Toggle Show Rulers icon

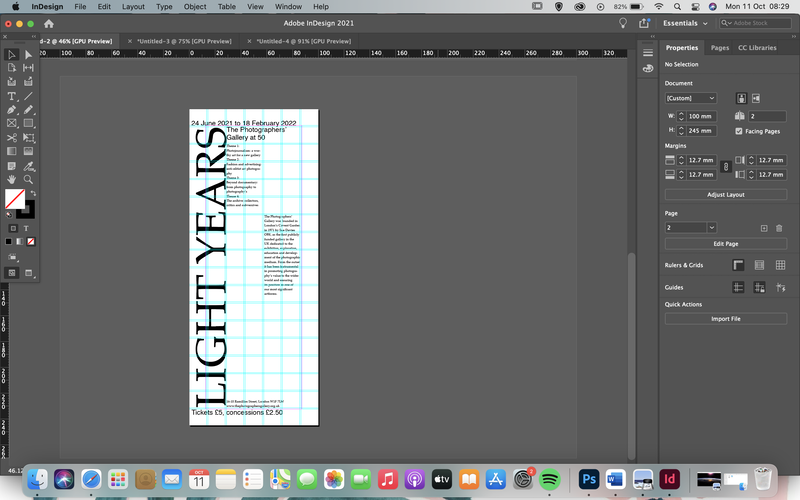pyautogui.click(x=738, y=265)
